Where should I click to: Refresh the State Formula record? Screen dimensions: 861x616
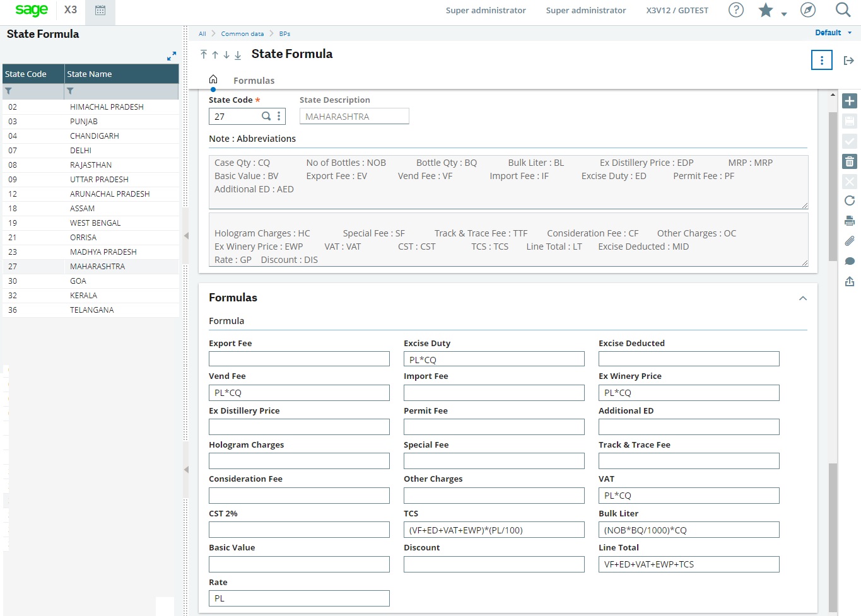coord(850,200)
